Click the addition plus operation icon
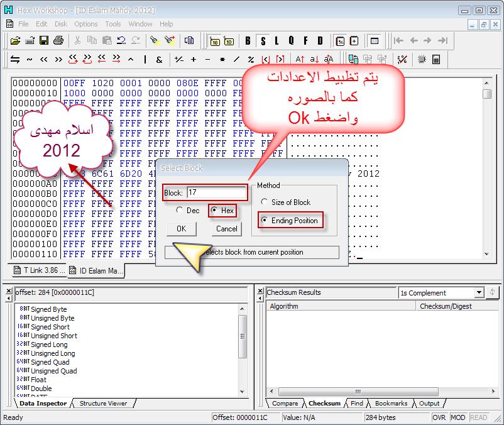The height and width of the screenshot is (425, 504). point(194,60)
